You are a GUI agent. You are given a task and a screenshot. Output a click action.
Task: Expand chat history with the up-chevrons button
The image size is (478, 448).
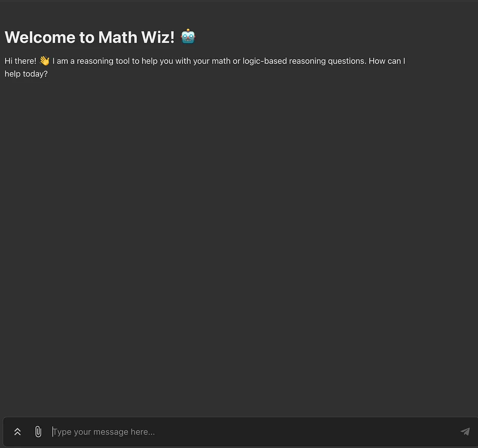click(17, 431)
